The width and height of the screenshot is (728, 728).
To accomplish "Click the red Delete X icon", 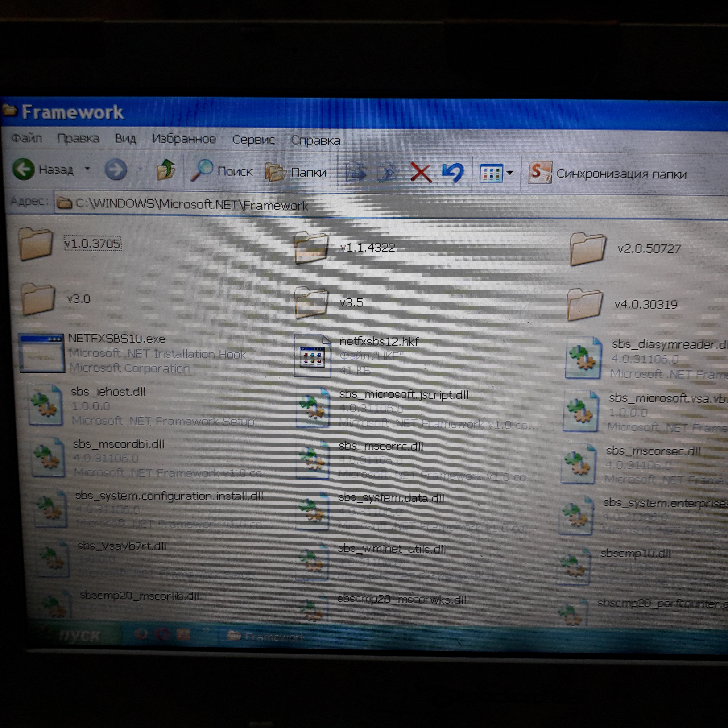I will [421, 173].
